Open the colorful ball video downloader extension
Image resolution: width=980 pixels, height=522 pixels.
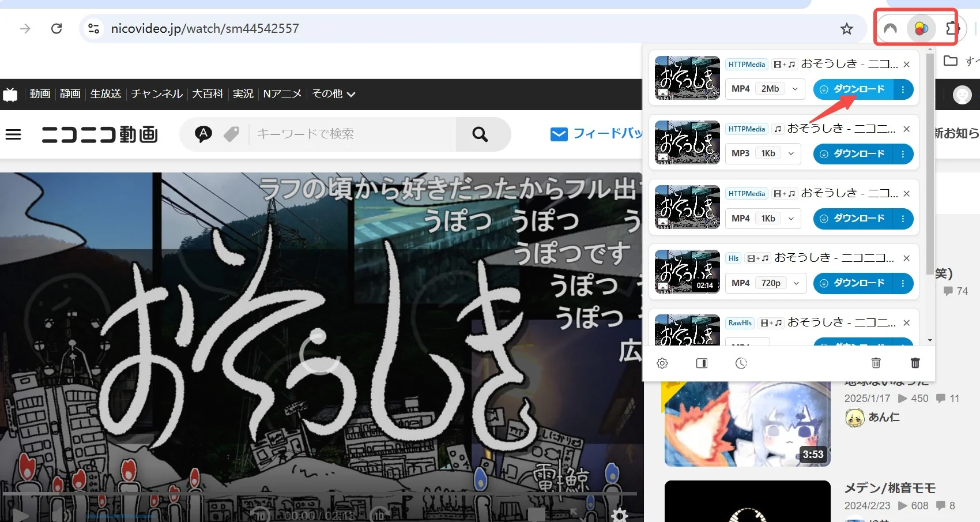pyautogui.click(x=921, y=28)
